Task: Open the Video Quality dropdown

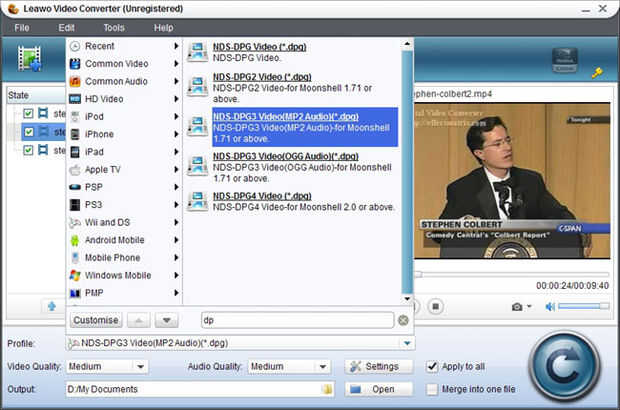Action: click(107, 367)
